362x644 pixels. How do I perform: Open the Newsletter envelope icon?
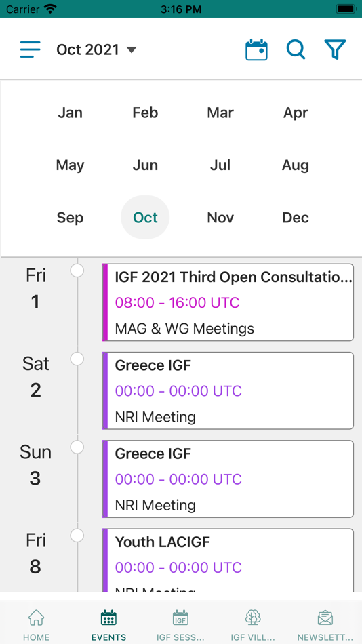[325, 618]
